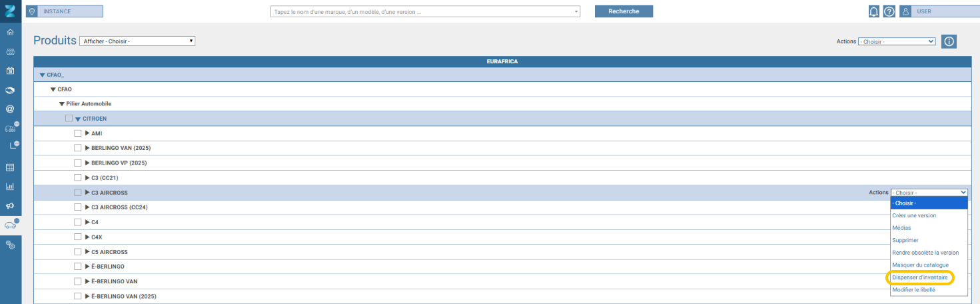Open the bar chart sidebar icon
980x304 pixels.
click(10, 187)
